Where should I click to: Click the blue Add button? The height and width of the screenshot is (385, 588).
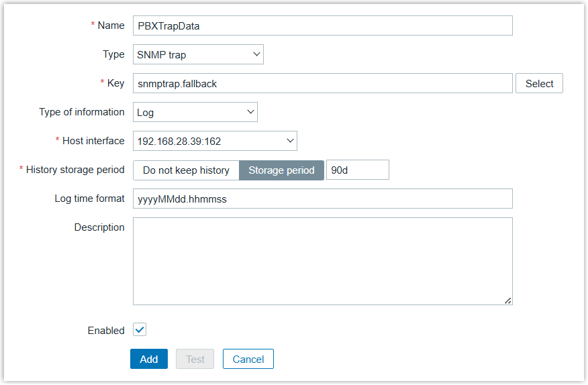click(x=149, y=360)
